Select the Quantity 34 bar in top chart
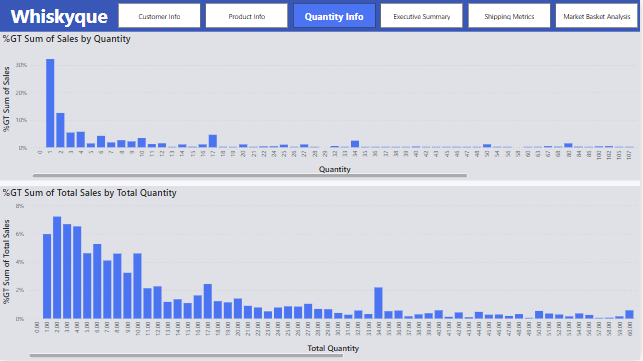 [355, 144]
